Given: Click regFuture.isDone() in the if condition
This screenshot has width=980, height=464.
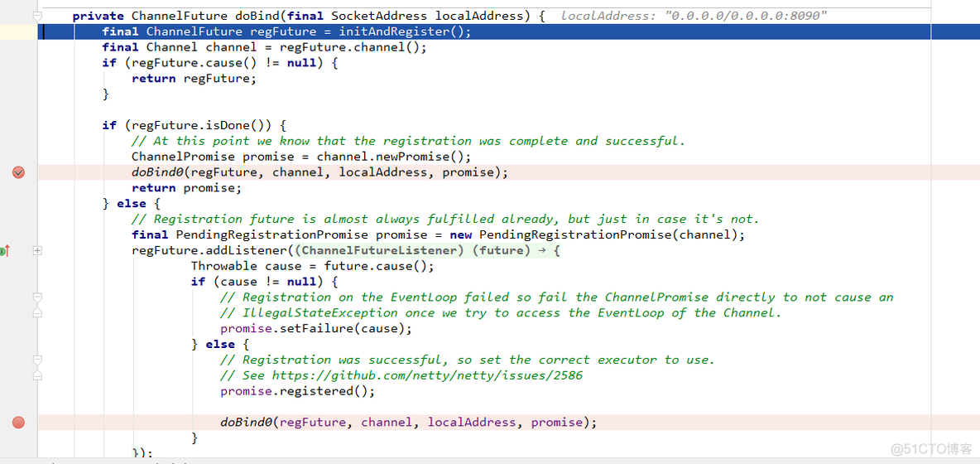Looking at the screenshot, I should [205, 125].
